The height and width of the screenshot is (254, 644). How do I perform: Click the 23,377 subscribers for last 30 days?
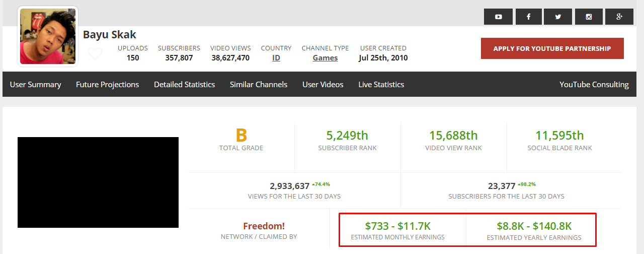pyautogui.click(x=502, y=186)
